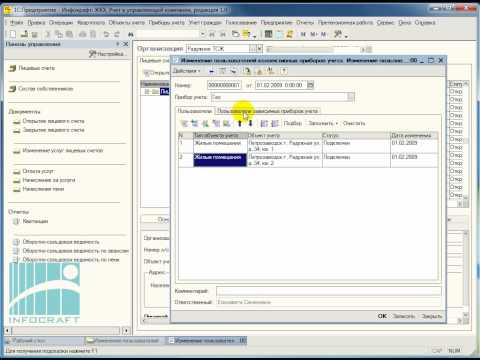This screenshot has height=360, width=480.
Task: Click the Настройка button in control panel
Action: coord(107,54)
